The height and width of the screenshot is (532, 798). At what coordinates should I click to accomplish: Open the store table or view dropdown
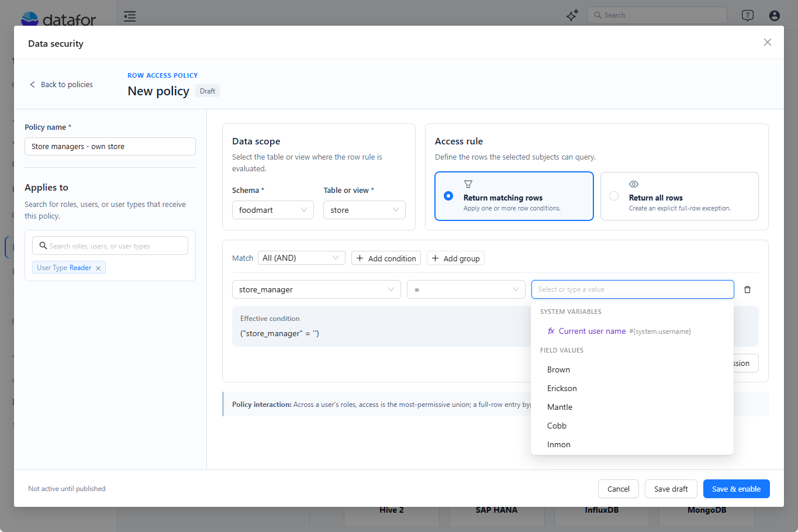click(364, 210)
